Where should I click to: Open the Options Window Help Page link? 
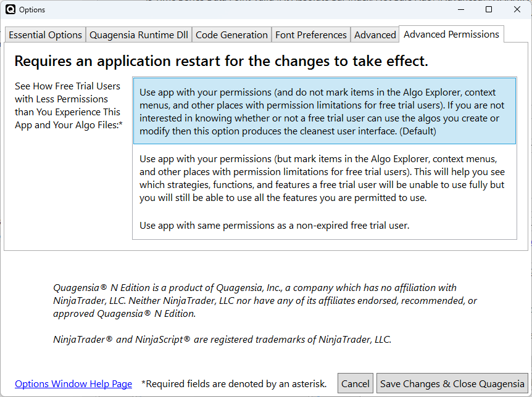point(73,384)
